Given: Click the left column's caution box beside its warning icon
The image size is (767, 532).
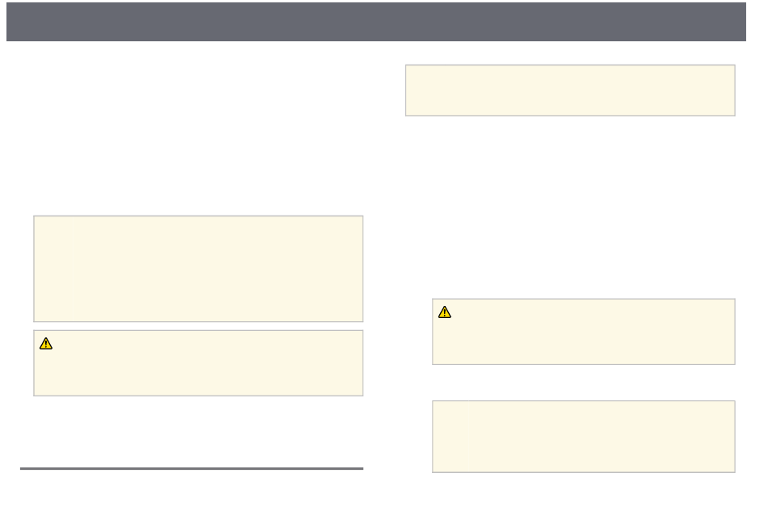Looking at the screenshot, I should pyautogui.click(x=198, y=363).
